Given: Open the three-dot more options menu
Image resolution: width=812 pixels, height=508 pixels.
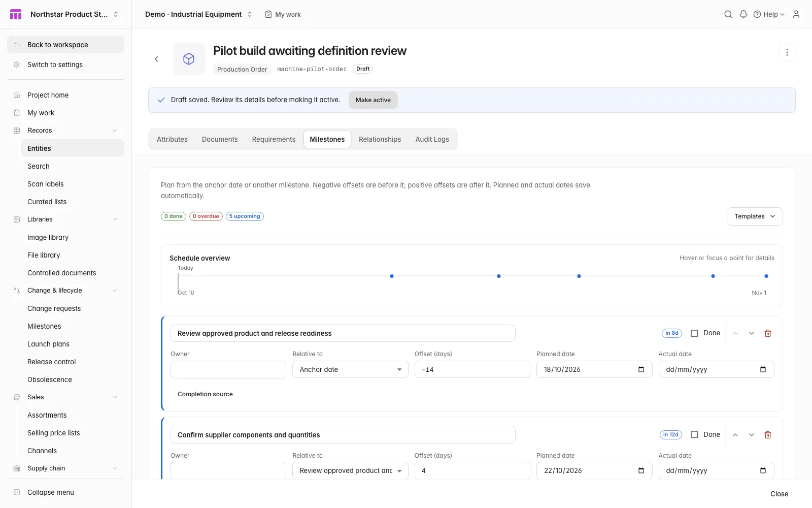Looking at the screenshot, I should [x=787, y=52].
